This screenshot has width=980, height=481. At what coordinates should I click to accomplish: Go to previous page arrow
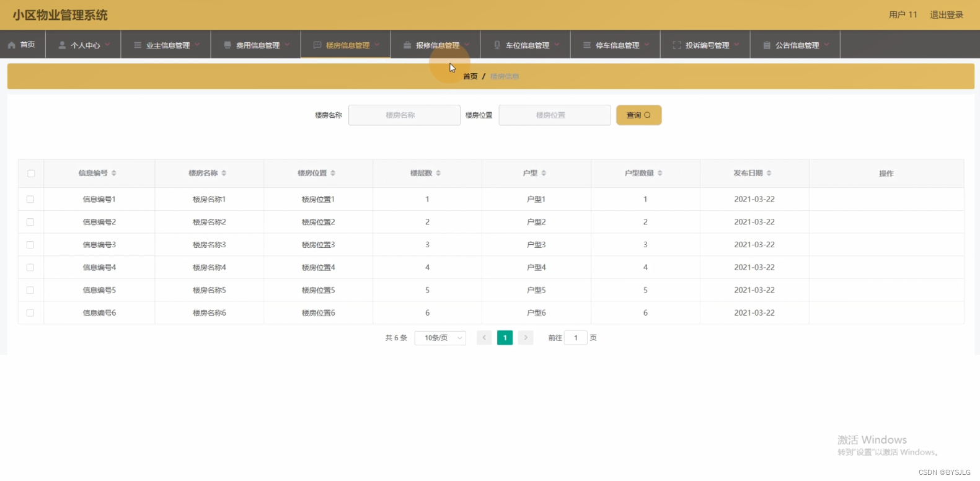coord(484,338)
